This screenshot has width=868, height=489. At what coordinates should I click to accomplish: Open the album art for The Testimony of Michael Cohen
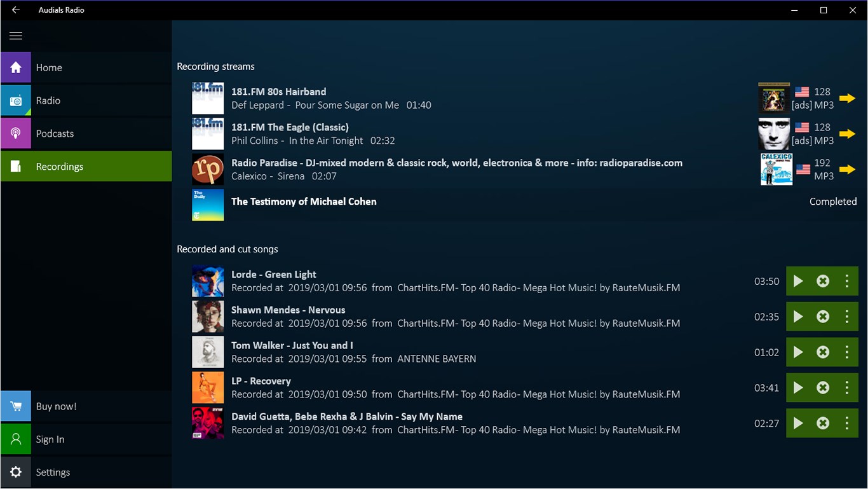coord(207,205)
